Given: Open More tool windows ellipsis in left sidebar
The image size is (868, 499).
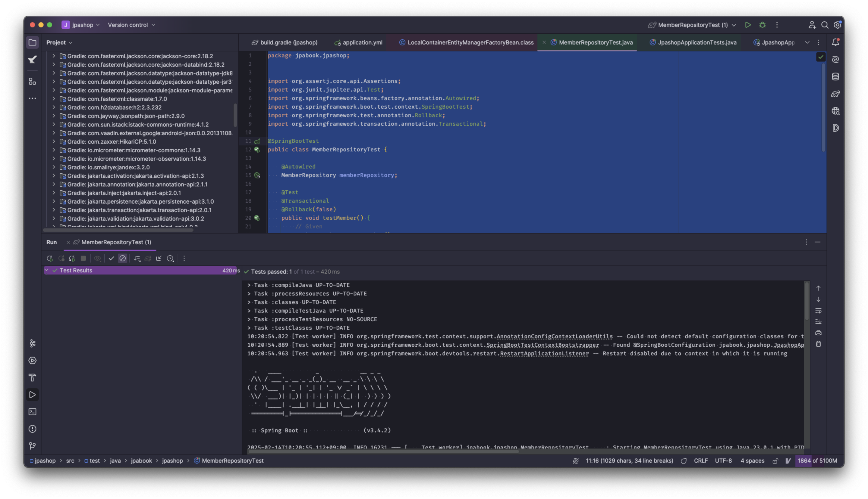Looking at the screenshot, I should [x=32, y=98].
